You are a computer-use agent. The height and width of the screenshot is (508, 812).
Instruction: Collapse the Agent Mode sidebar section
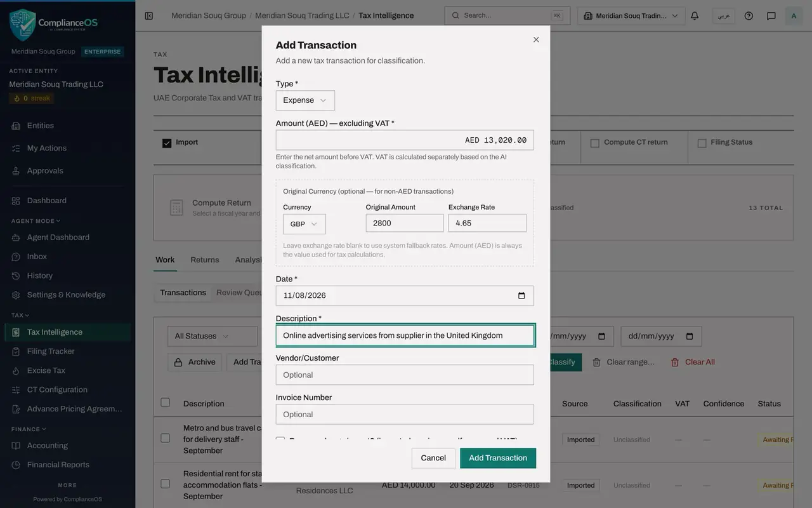point(36,221)
